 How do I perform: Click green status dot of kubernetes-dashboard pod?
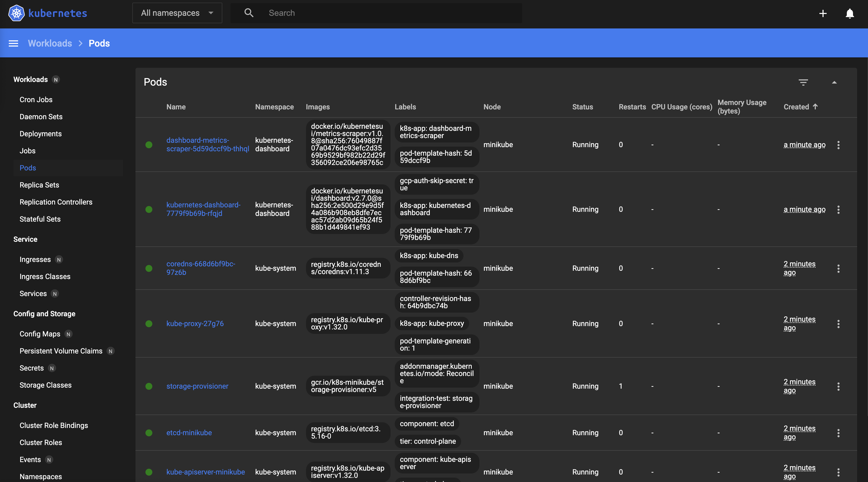(x=149, y=209)
